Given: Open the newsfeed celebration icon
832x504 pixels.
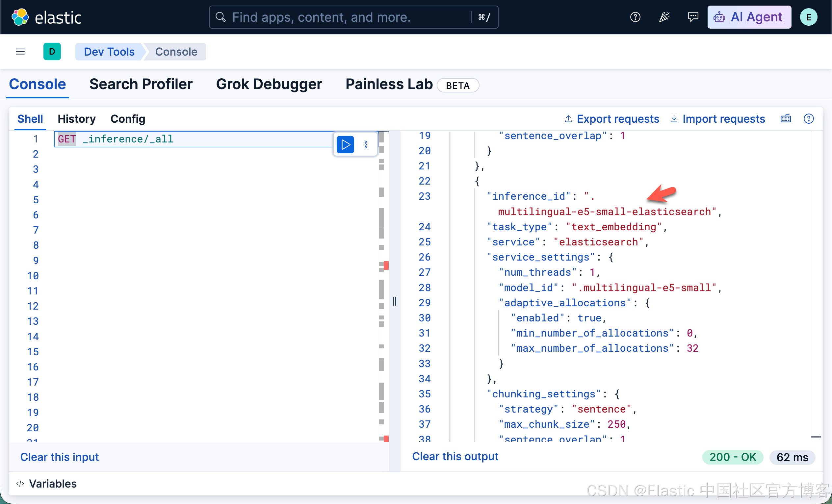Looking at the screenshot, I should tap(664, 17).
